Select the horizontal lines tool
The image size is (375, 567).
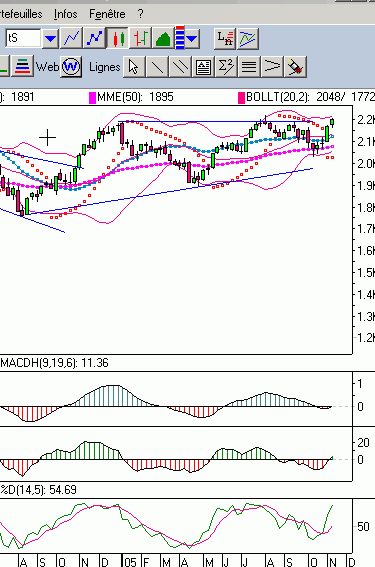tap(249, 67)
